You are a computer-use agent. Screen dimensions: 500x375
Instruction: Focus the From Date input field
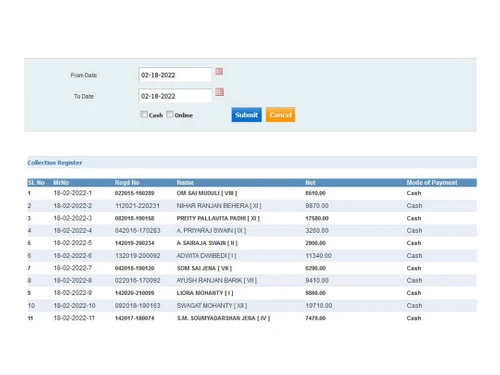pos(175,75)
